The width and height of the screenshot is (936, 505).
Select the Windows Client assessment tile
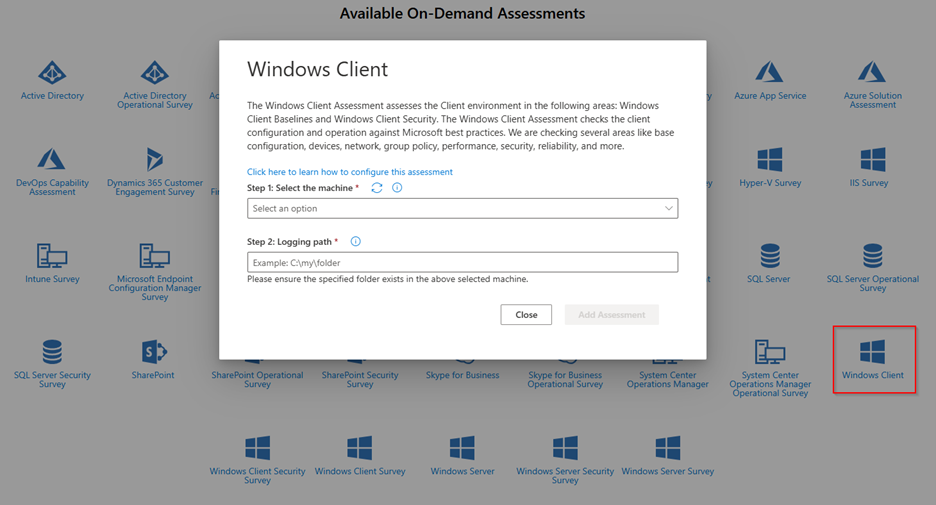click(873, 359)
